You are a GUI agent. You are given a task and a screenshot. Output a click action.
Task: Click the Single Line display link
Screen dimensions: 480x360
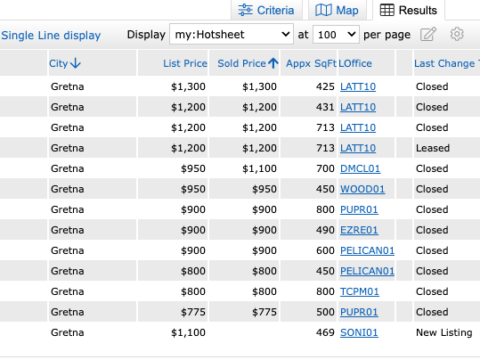coord(51,35)
